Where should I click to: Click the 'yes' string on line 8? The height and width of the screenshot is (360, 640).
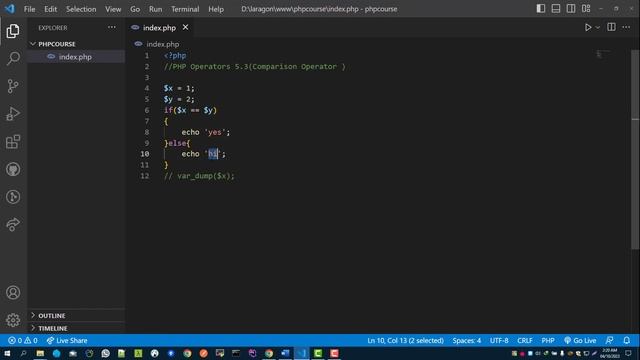(x=214, y=132)
